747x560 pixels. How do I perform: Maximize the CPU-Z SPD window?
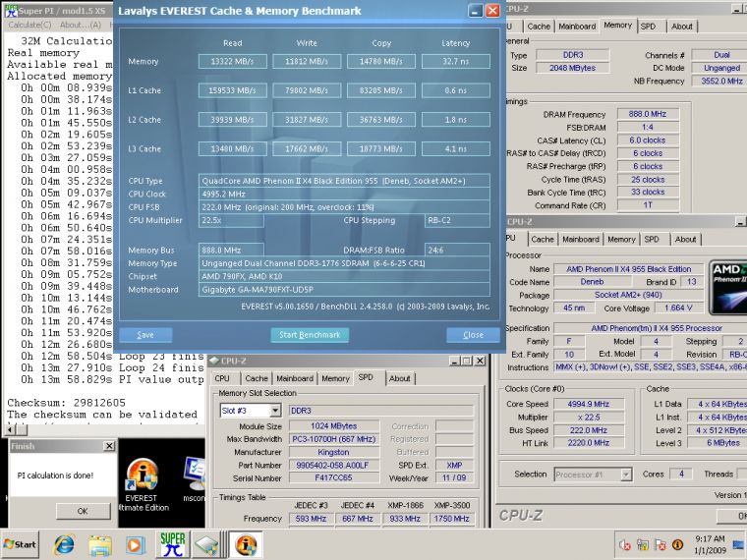click(x=467, y=361)
